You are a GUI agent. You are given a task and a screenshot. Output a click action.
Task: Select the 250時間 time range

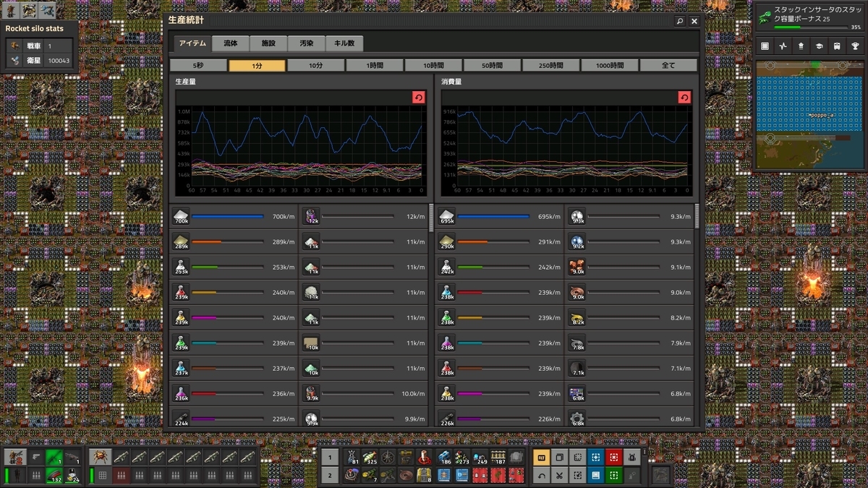tap(550, 65)
